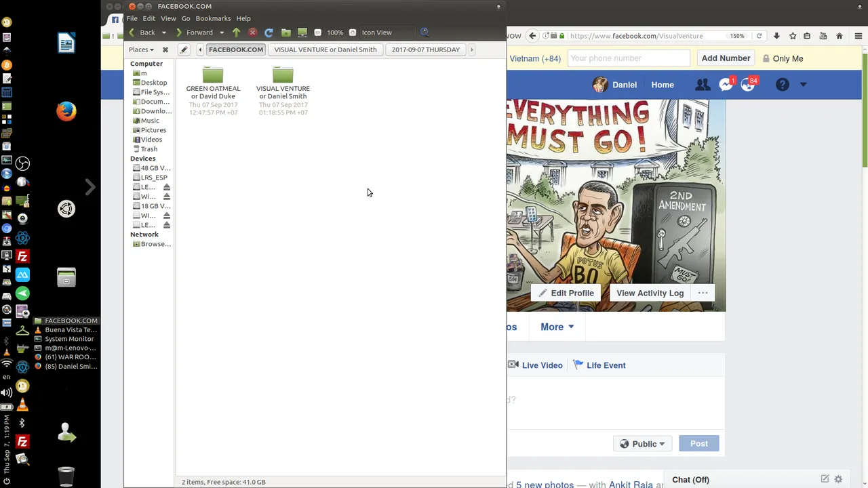
Task: Bookmark page with star icon
Action: click(x=792, y=36)
